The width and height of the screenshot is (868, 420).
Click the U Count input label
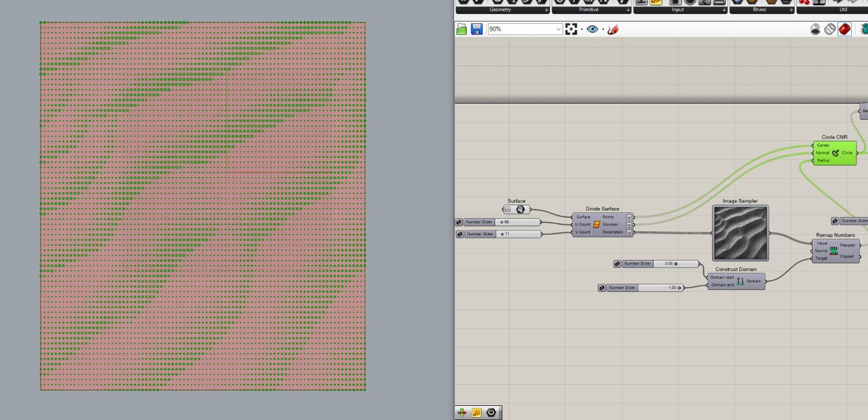click(583, 224)
